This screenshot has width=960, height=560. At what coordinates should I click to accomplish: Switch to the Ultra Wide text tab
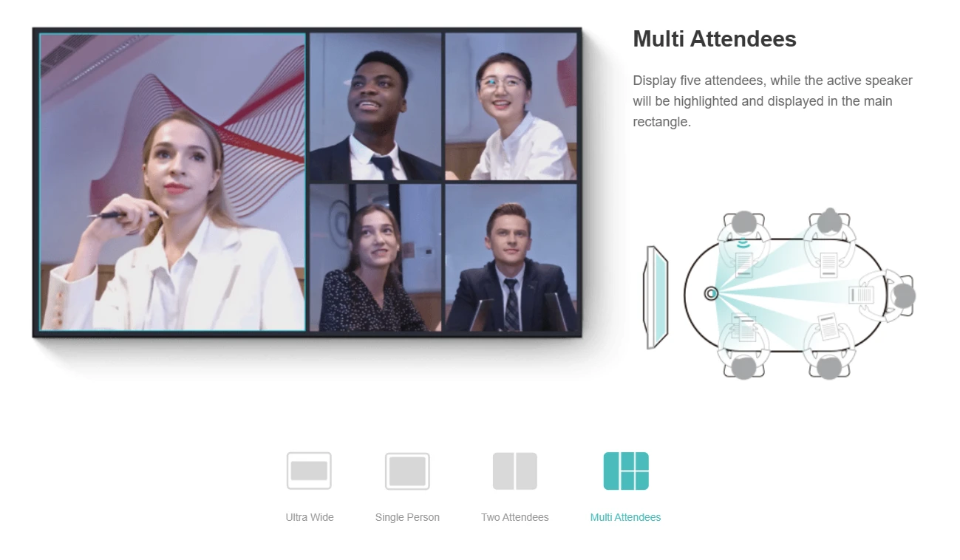click(x=310, y=517)
